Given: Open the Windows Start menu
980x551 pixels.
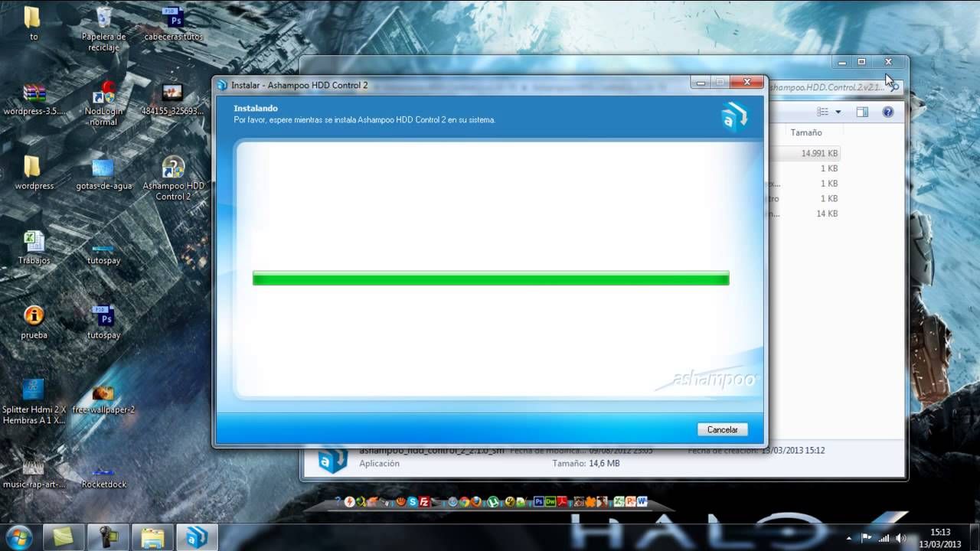Looking at the screenshot, I should click(18, 536).
